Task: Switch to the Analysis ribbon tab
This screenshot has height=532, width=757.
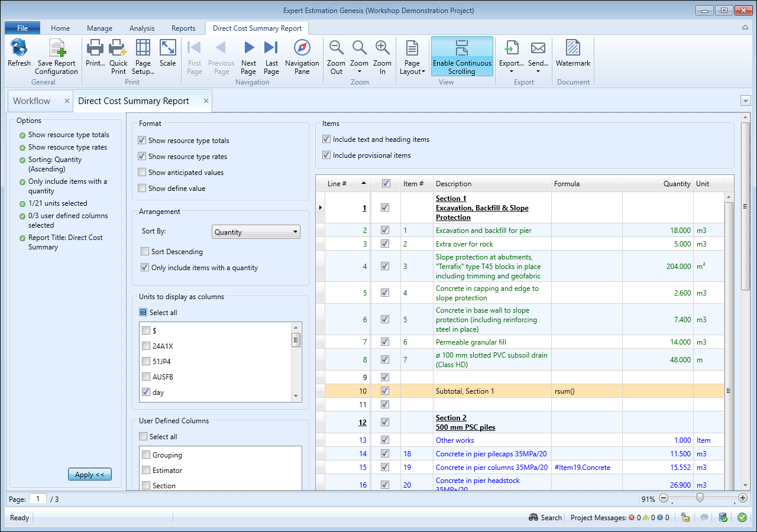Action: coord(142,28)
